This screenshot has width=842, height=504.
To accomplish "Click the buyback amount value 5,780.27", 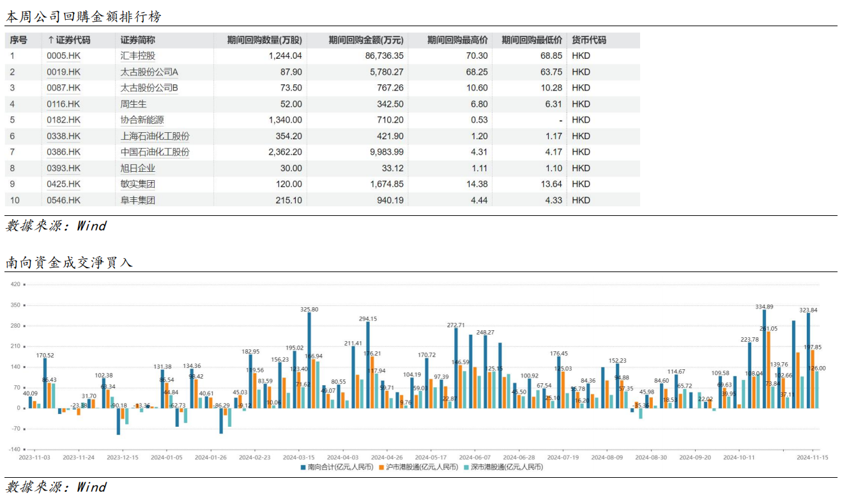I will pyautogui.click(x=387, y=72).
